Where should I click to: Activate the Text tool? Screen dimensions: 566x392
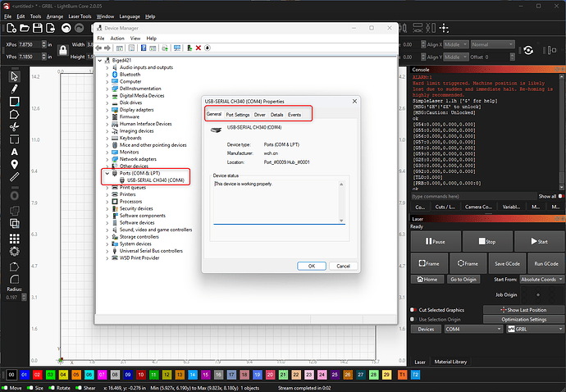(14, 151)
